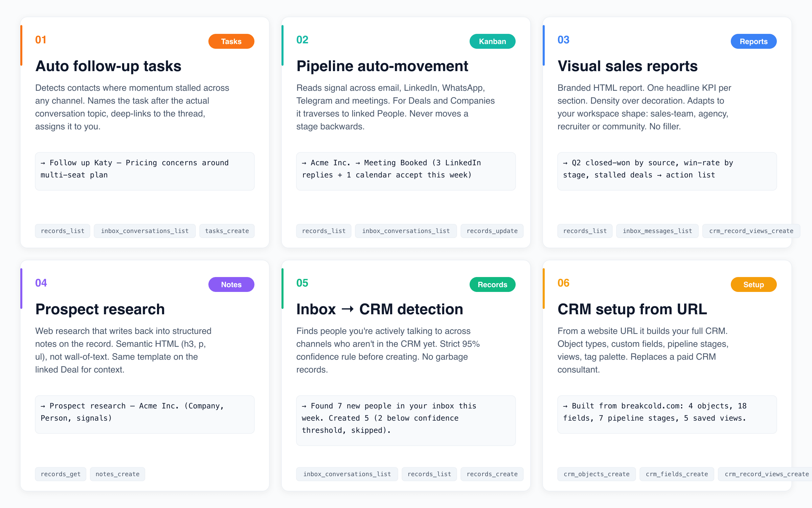Click records_list tag in Auto follow-up card

click(x=63, y=231)
